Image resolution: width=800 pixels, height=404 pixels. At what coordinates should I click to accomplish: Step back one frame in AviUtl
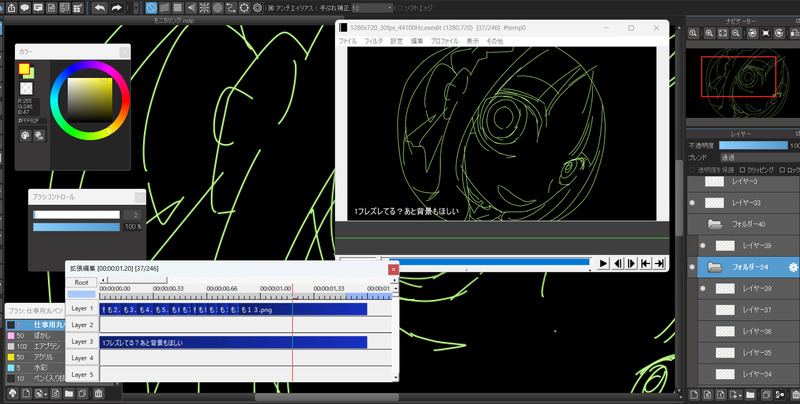[618, 263]
